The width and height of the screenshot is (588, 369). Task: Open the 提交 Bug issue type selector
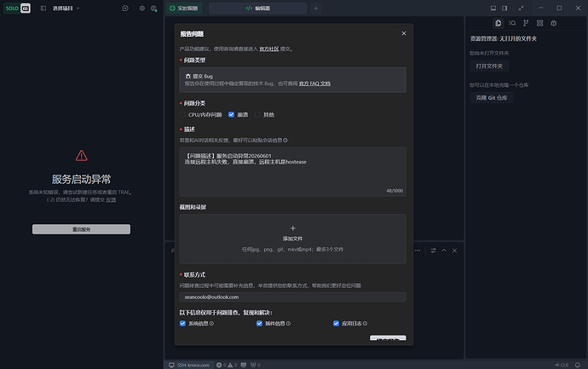[x=292, y=80]
